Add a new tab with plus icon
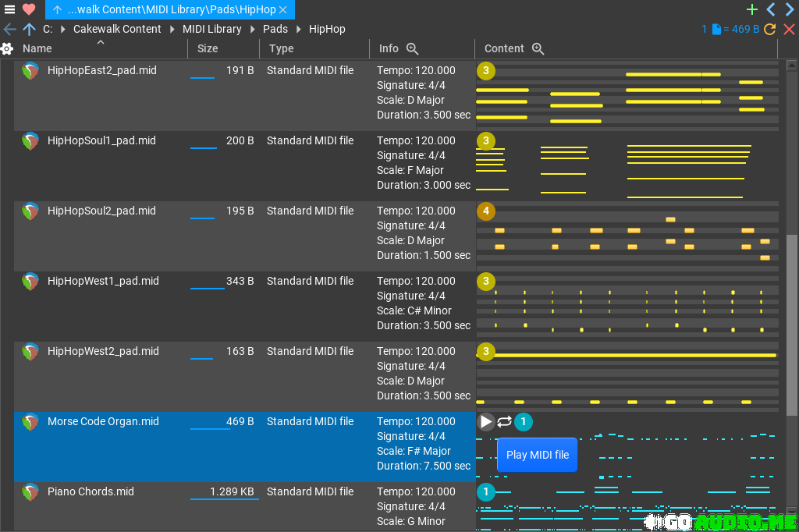The image size is (799, 532). pos(751,9)
